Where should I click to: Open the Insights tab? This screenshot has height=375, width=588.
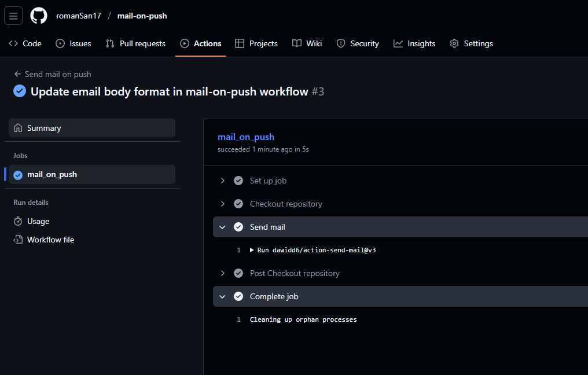(414, 43)
